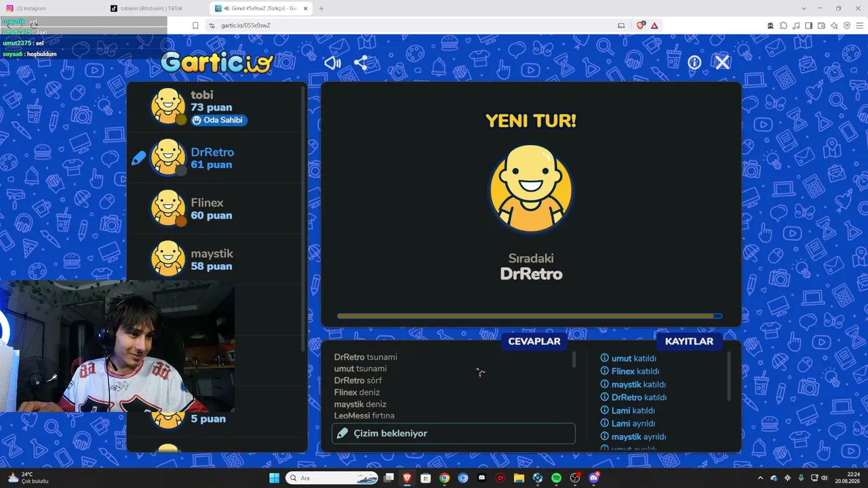Open the KAYITLAR tab
Image resolution: width=868 pixels, height=488 pixels.
(x=689, y=342)
